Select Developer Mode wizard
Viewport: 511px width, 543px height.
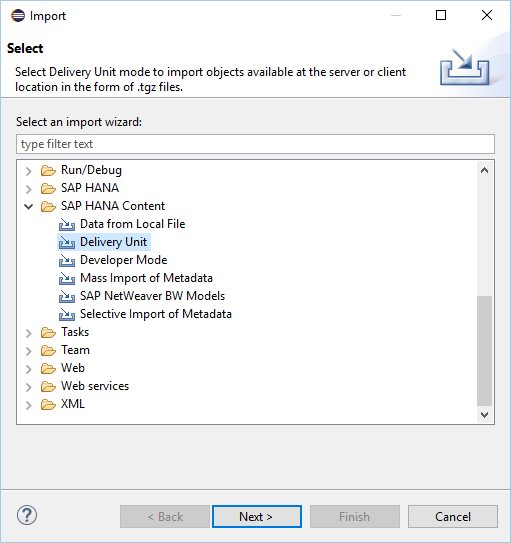(124, 260)
